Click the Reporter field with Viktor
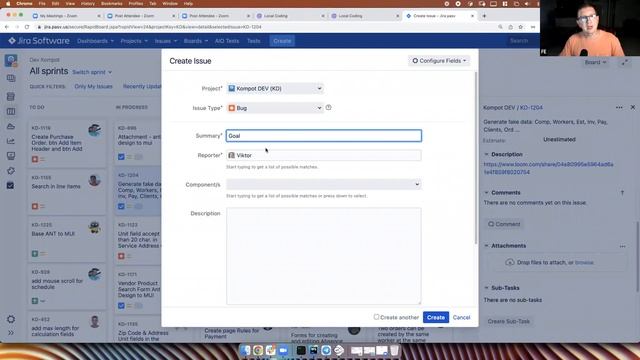Screen dimensions: 640x360 pos(324,155)
